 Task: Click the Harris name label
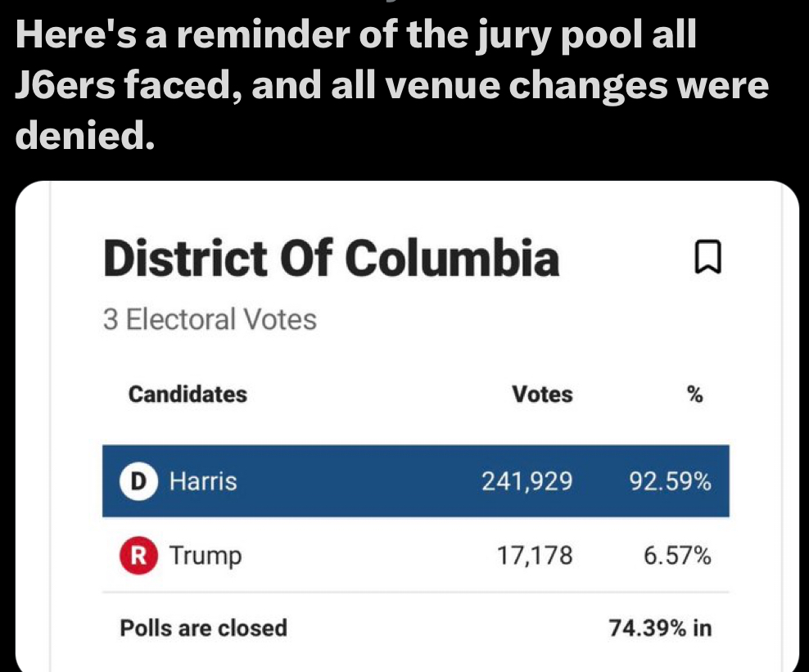coord(203,481)
